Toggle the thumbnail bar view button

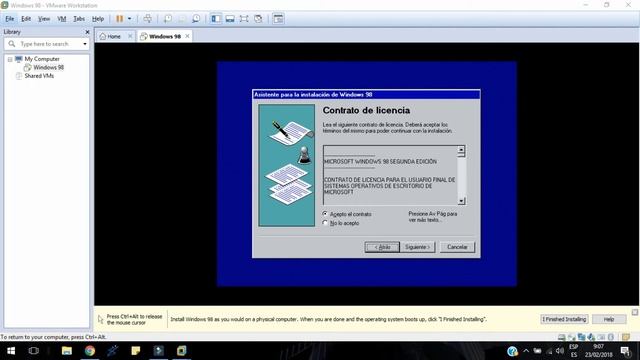[230, 19]
